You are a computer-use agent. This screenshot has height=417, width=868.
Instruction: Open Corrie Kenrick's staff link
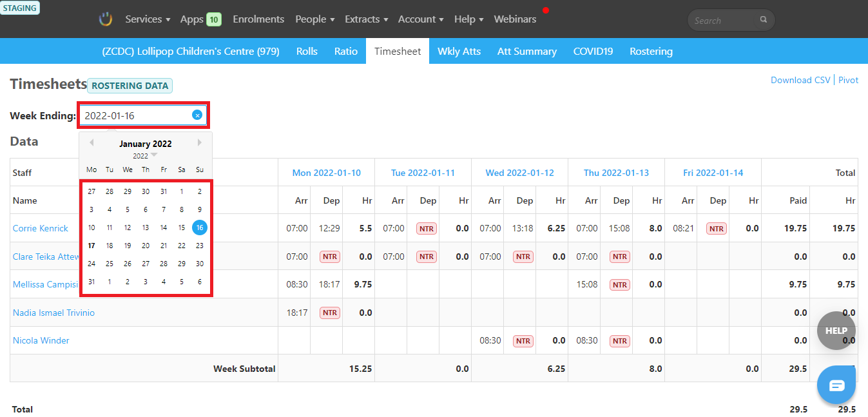pos(41,228)
